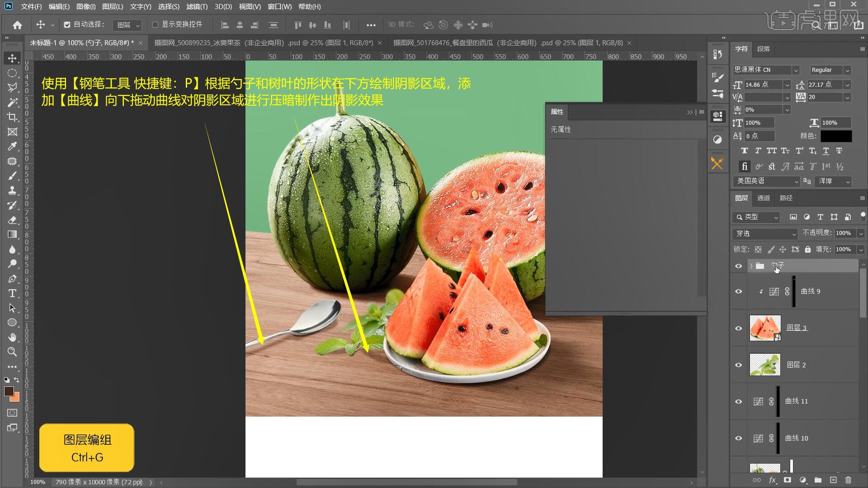Switch to the 段落 panel tab
The height and width of the screenshot is (488, 868).
(x=763, y=49)
